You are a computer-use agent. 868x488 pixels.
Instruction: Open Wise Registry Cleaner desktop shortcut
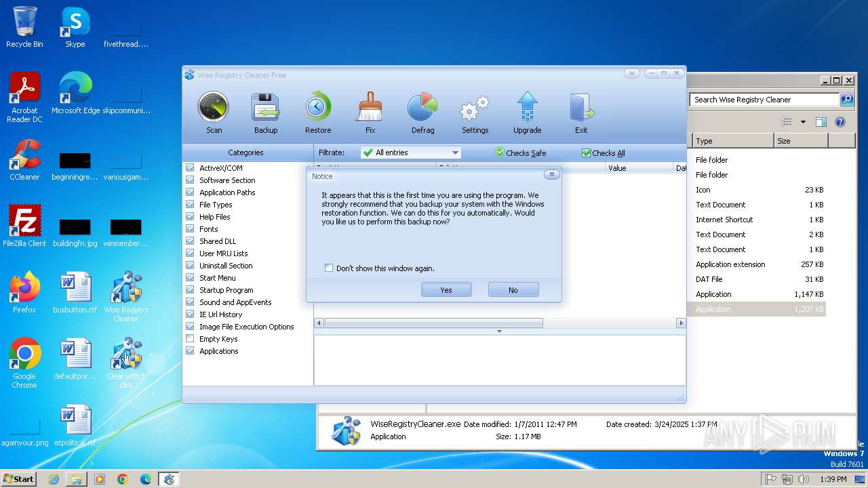[x=126, y=297]
